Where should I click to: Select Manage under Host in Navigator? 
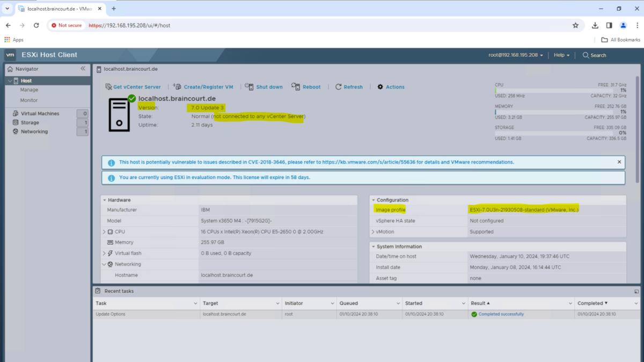pos(30,90)
